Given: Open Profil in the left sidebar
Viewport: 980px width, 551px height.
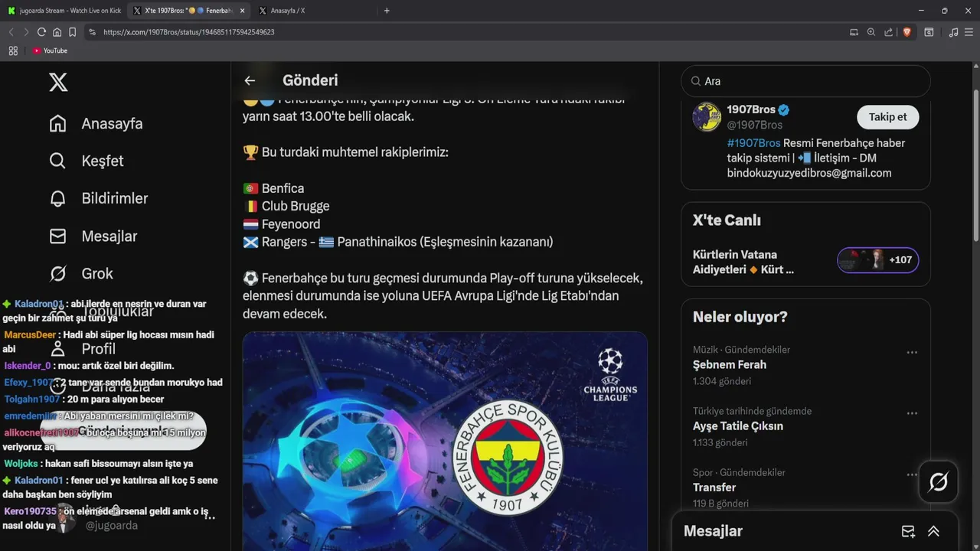Looking at the screenshot, I should click(83, 349).
